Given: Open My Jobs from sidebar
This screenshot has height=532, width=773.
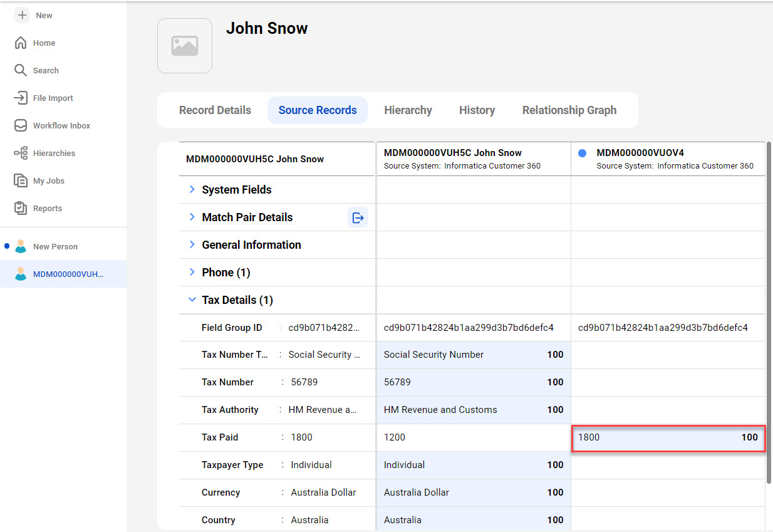Looking at the screenshot, I should tap(39, 180).
